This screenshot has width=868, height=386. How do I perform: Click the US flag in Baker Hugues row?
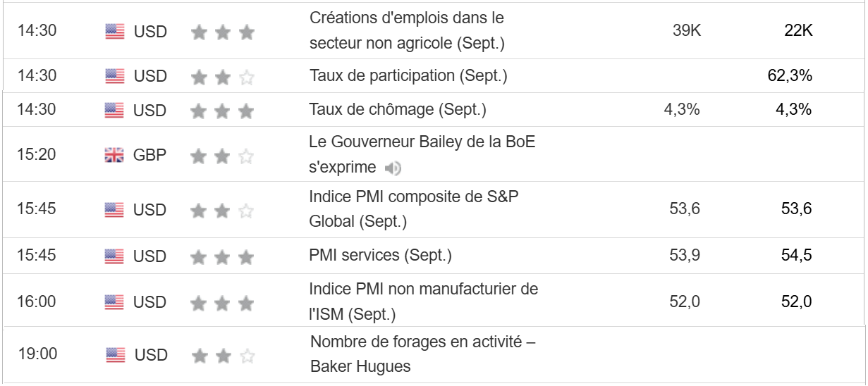pos(116,355)
